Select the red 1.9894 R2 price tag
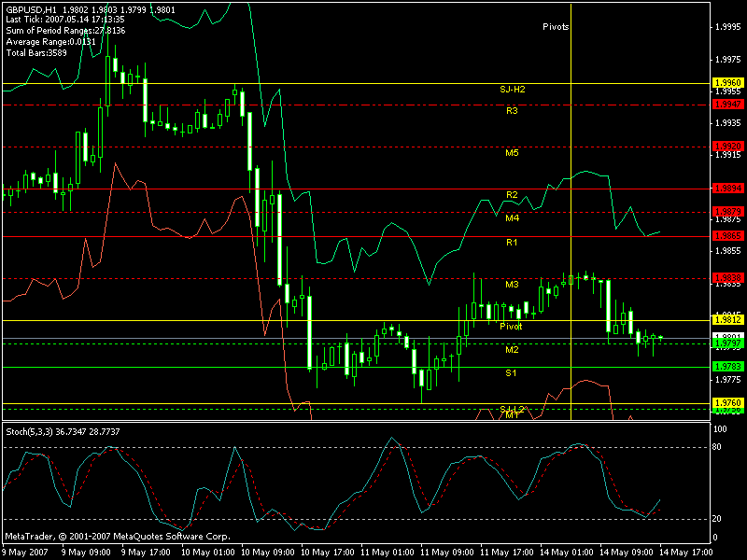 point(727,188)
